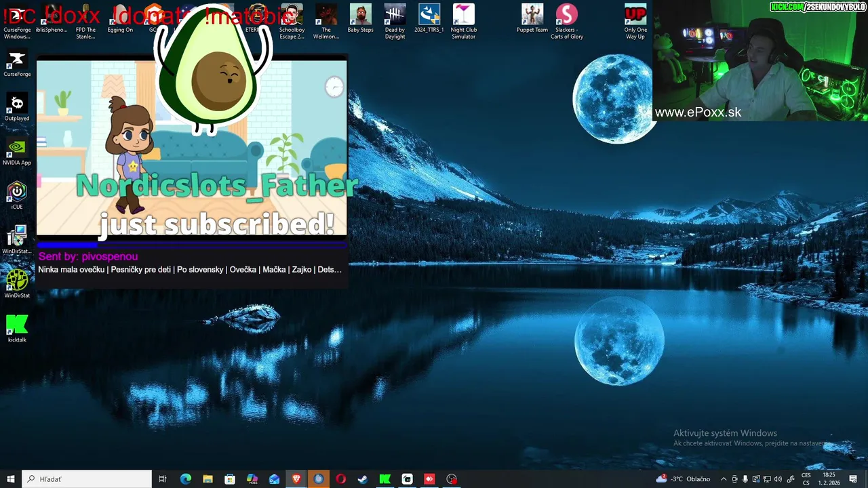868x488 pixels.
Task: Click the Ninka mala ovečka video title
Action: coord(190,270)
